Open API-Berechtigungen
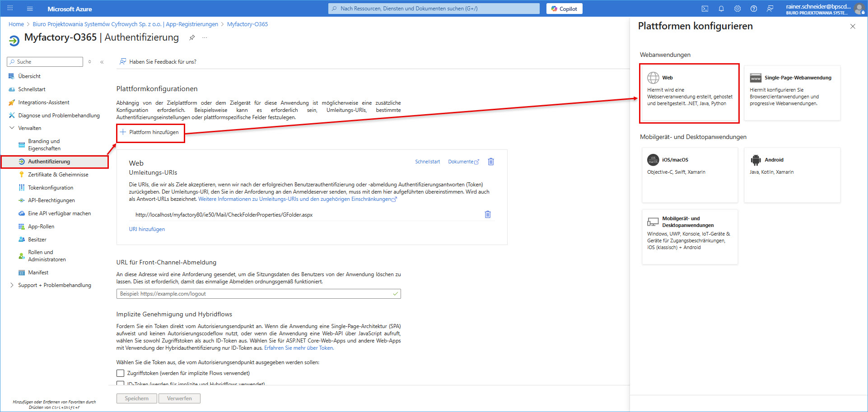The image size is (868, 412). [x=51, y=200]
